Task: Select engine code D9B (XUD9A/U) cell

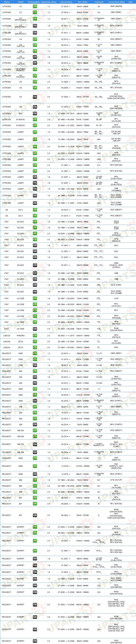Action: point(116,189)
